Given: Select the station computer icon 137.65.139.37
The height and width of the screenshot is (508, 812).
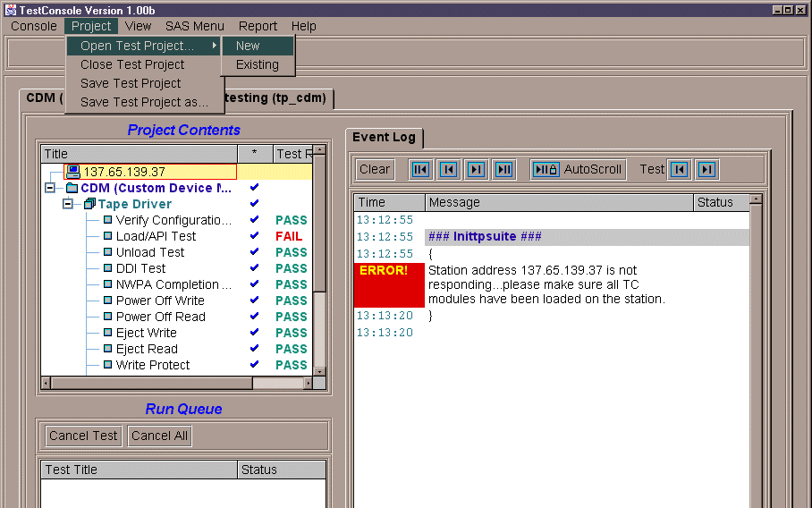Looking at the screenshot, I should click(73, 172).
